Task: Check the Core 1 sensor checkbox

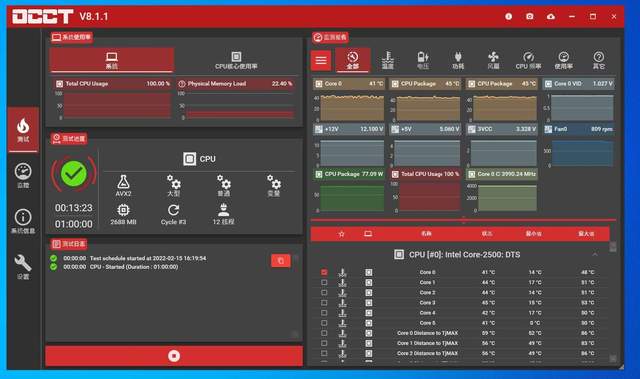Action: coord(324,282)
